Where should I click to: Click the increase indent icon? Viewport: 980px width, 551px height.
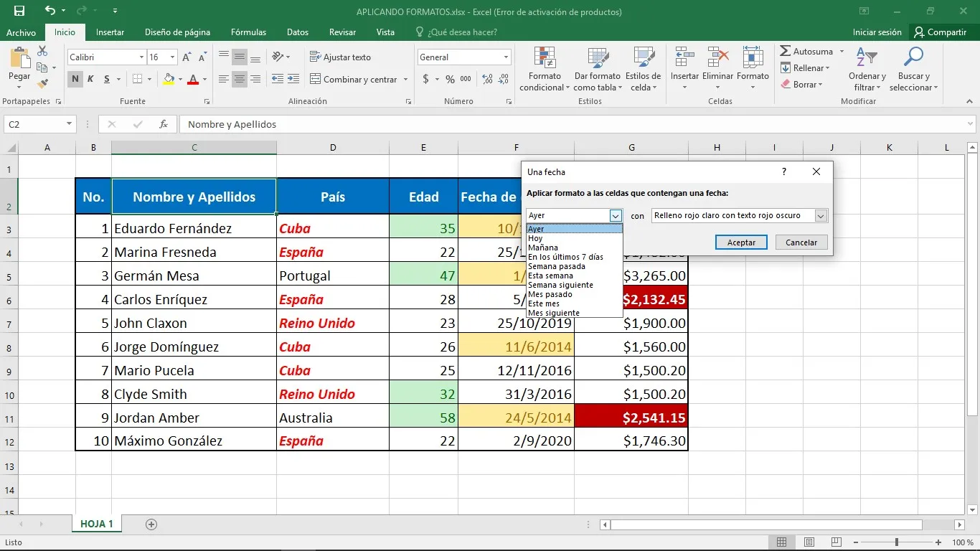click(293, 79)
